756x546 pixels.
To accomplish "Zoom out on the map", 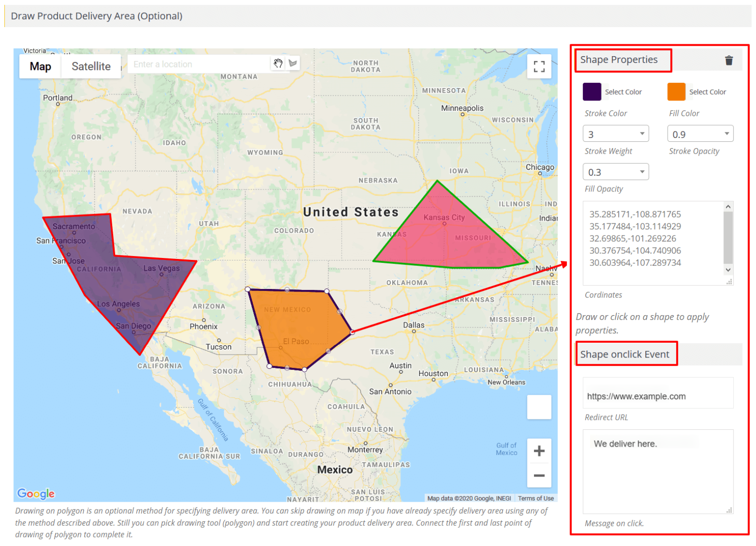I will coord(539,475).
